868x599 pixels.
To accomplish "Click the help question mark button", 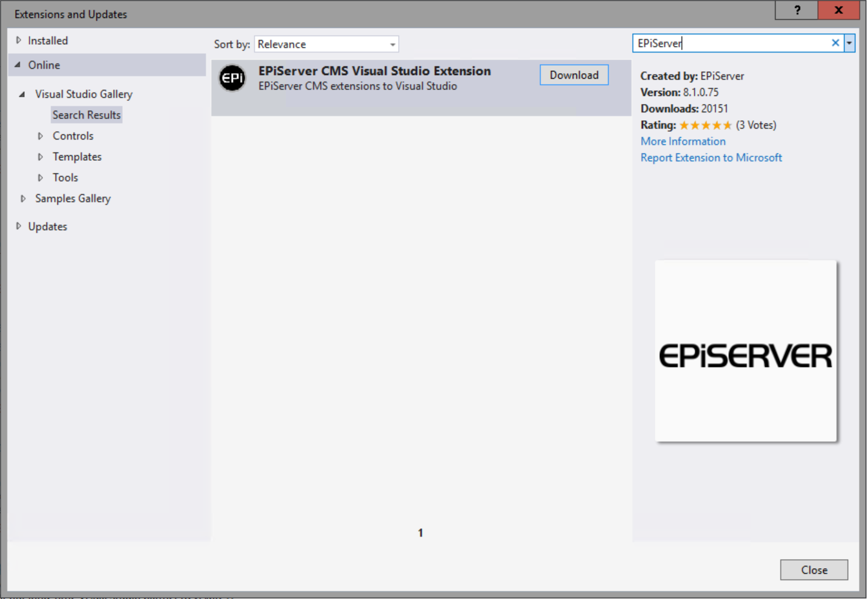I will coord(797,10).
